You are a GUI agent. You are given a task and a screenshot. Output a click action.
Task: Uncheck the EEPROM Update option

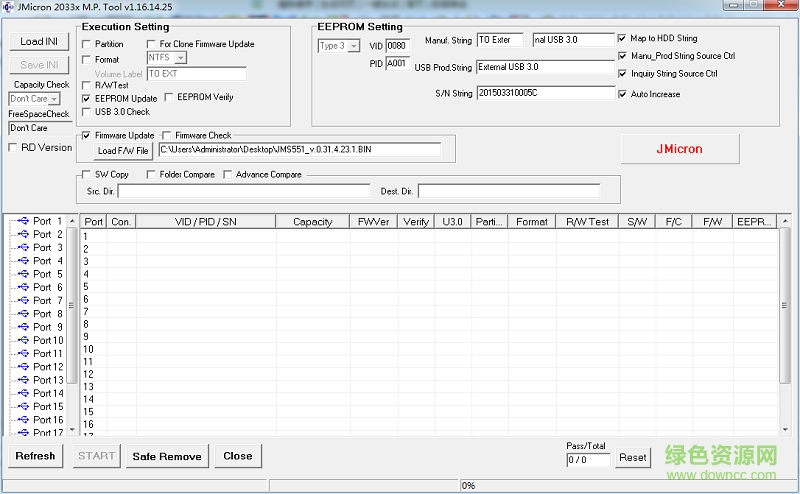point(87,99)
